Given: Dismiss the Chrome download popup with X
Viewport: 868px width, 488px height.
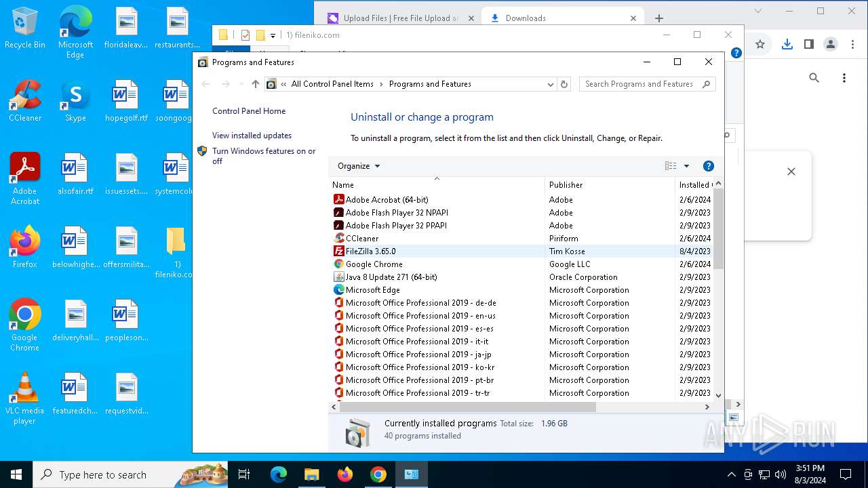Looking at the screenshot, I should tap(791, 171).
